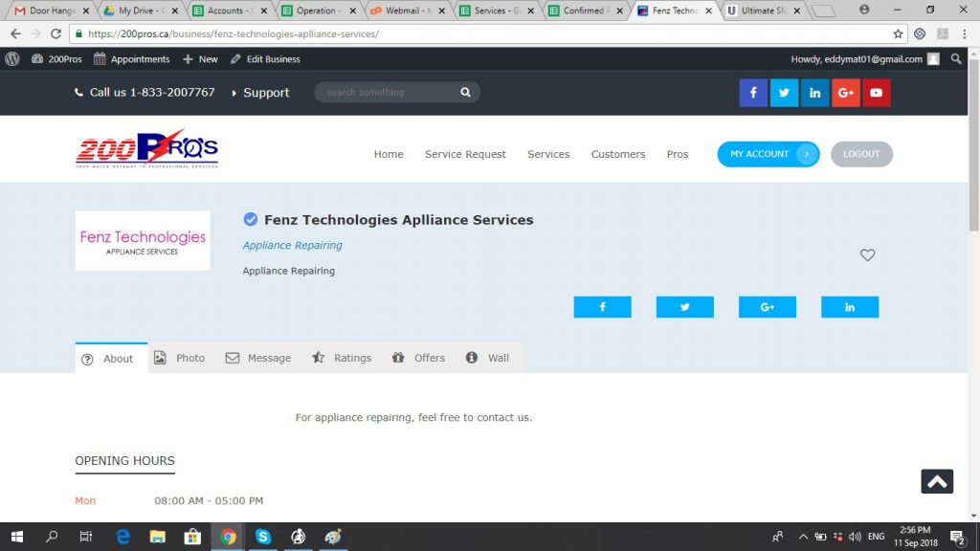Open the Offers tab
Screen dimensions: 980x551
click(x=418, y=357)
